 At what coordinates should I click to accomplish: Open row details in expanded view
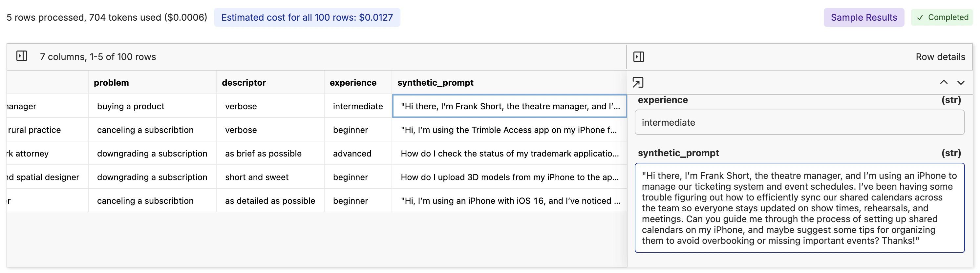tap(638, 82)
